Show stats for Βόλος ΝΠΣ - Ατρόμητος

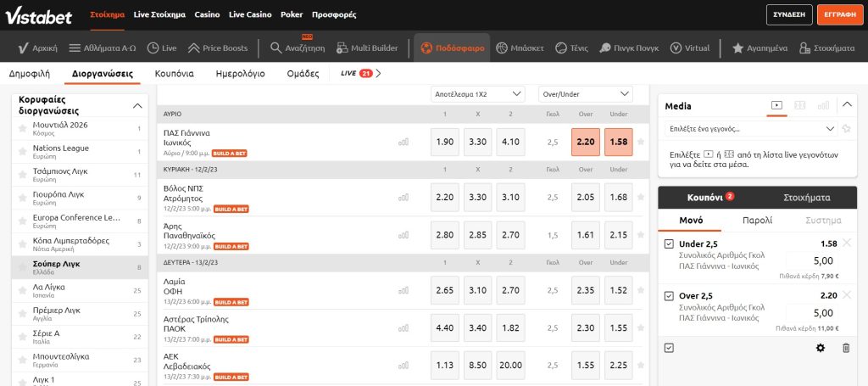403,197
